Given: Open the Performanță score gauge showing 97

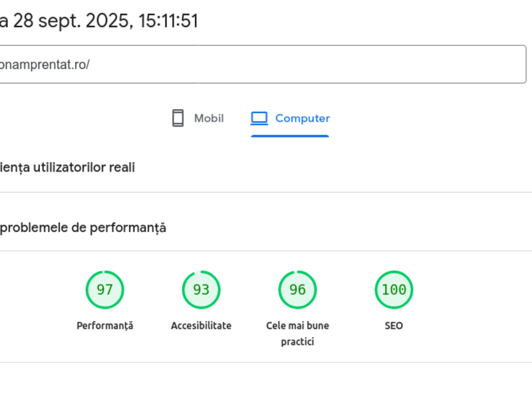Looking at the screenshot, I should [x=104, y=290].
